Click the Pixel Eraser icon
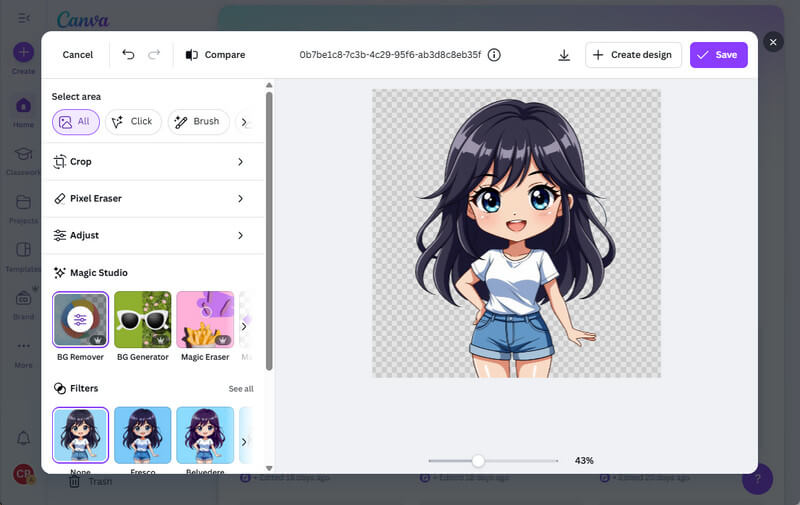Screen dimensions: 800x505 [60, 198]
